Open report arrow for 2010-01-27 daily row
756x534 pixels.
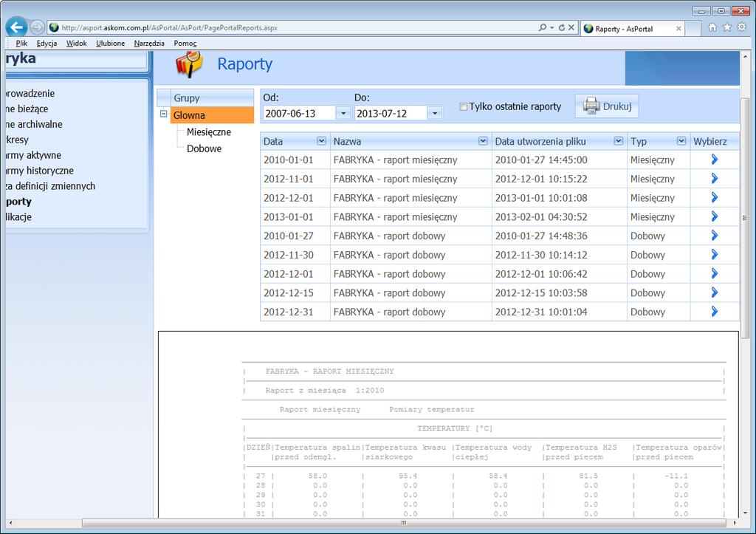click(715, 236)
